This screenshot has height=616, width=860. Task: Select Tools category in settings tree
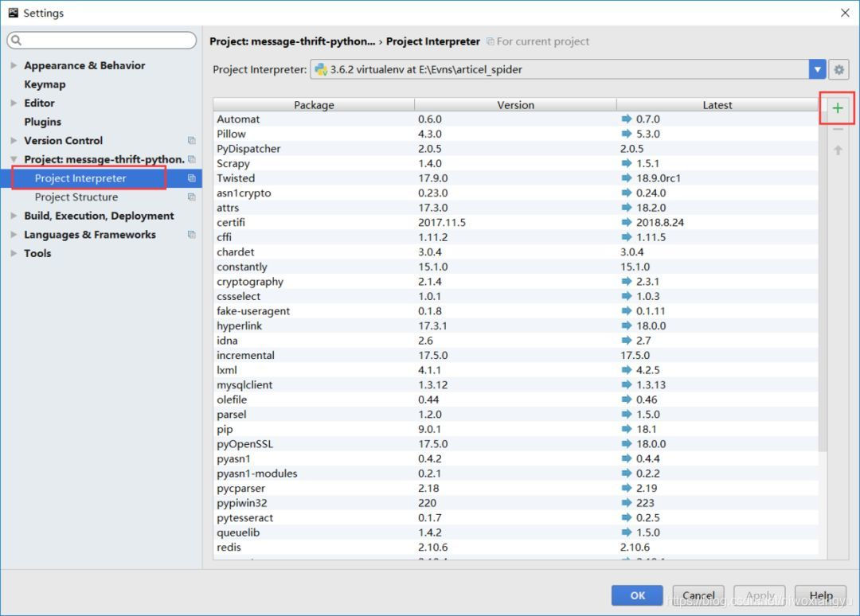(37, 253)
